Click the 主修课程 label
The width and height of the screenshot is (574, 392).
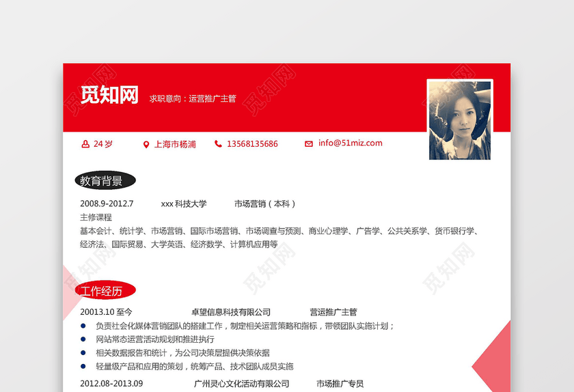(x=96, y=217)
